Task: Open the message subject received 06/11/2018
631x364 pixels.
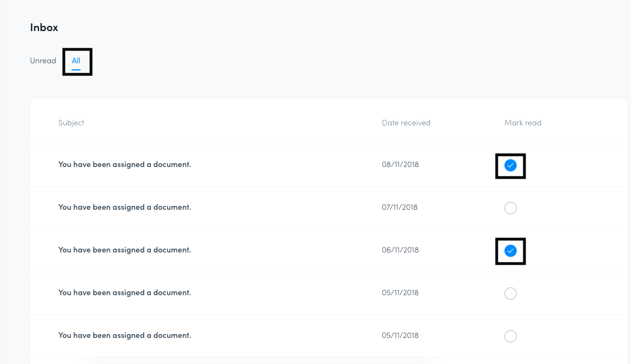Action: click(x=124, y=250)
